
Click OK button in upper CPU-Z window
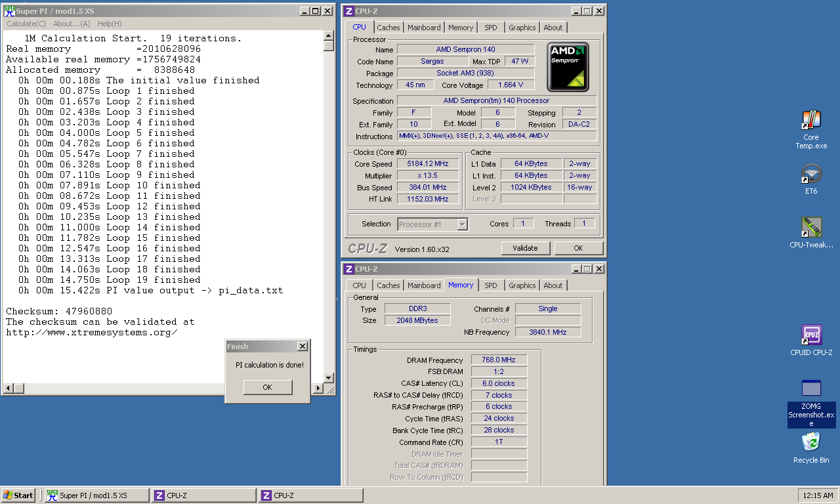578,248
